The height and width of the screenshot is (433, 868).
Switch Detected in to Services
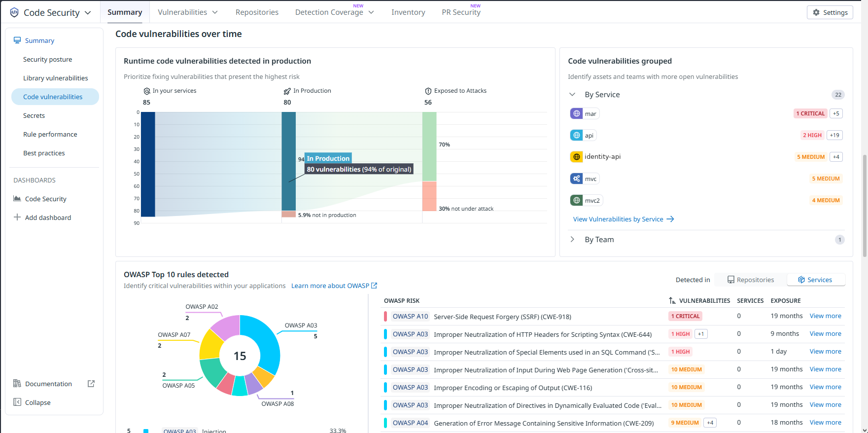815,280
